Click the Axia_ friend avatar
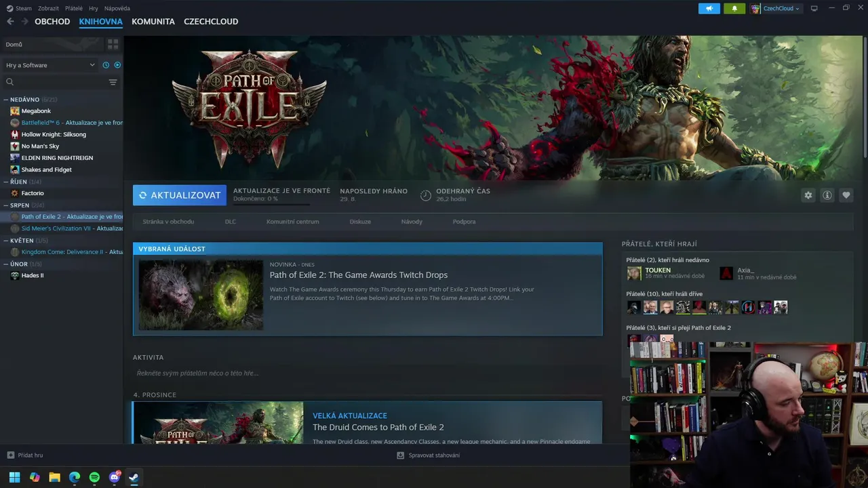 [726, 273]
